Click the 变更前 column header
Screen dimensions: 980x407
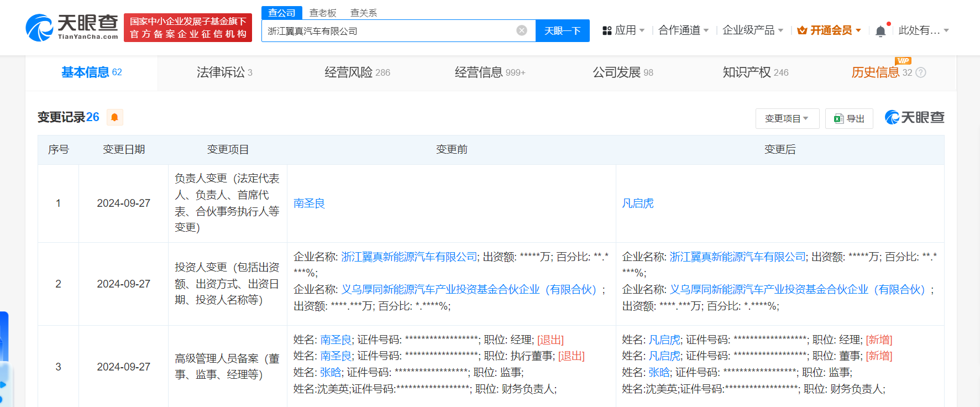click(x=452, y=149)
